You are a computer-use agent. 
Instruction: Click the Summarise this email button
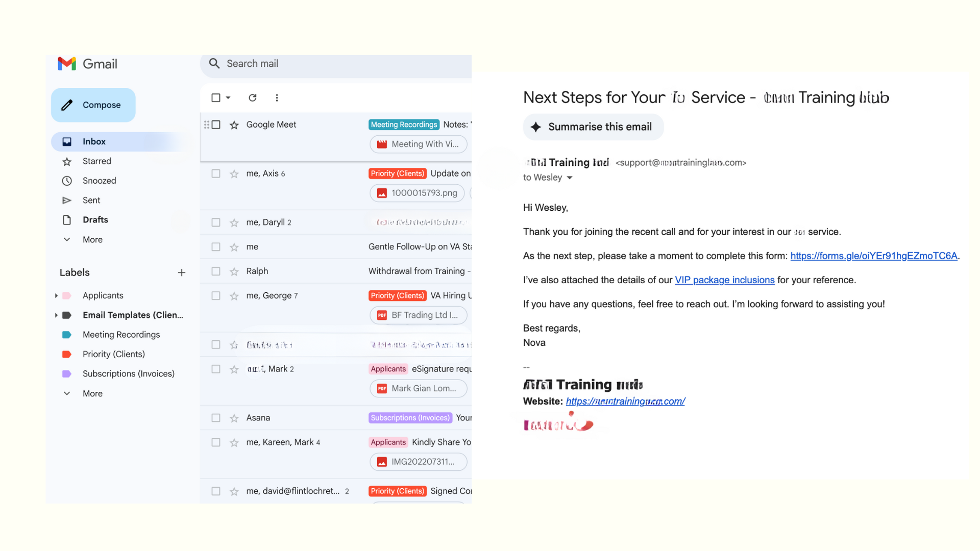tap(593, 127)
